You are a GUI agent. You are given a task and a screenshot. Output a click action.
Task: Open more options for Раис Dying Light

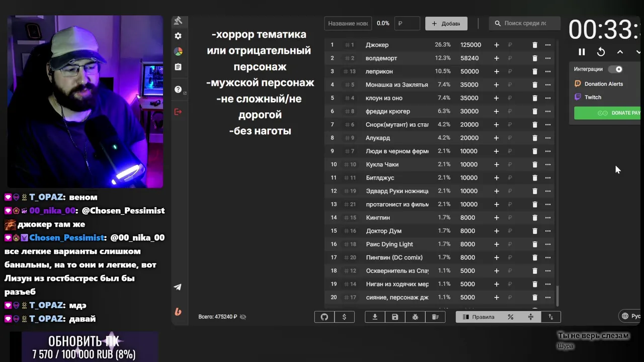tap(548, 244)
